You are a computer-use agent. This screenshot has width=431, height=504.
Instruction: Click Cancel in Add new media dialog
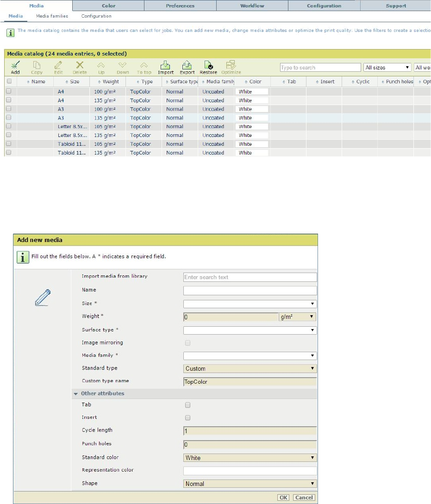(x=304, y=498)
